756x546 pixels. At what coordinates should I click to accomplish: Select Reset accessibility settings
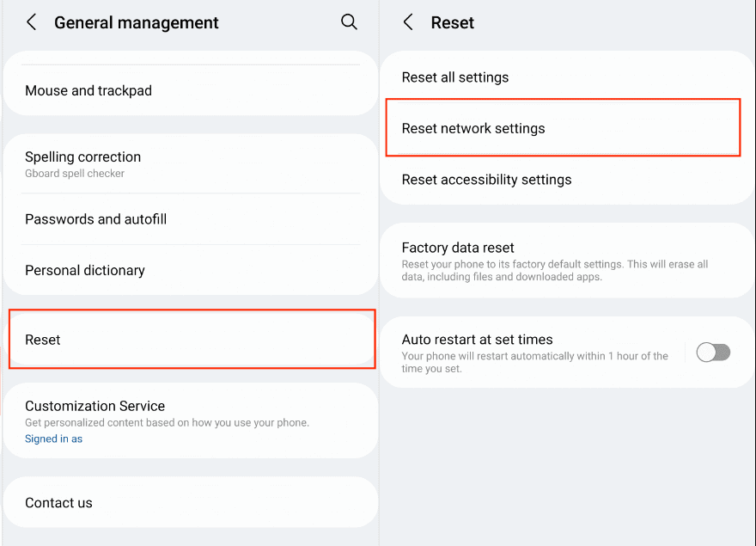tap(486, 180)
